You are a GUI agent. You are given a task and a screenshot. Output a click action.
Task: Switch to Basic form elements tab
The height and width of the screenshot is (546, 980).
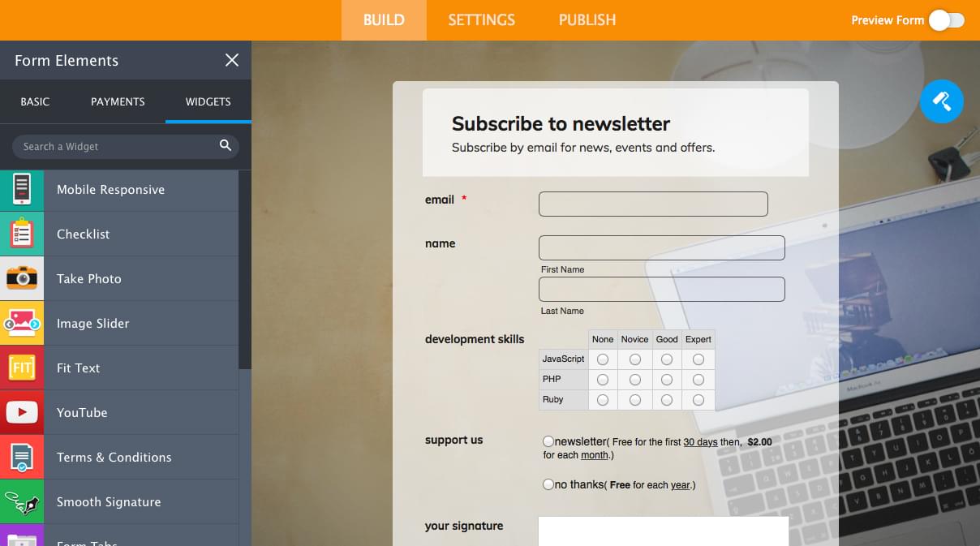point(35,102)
